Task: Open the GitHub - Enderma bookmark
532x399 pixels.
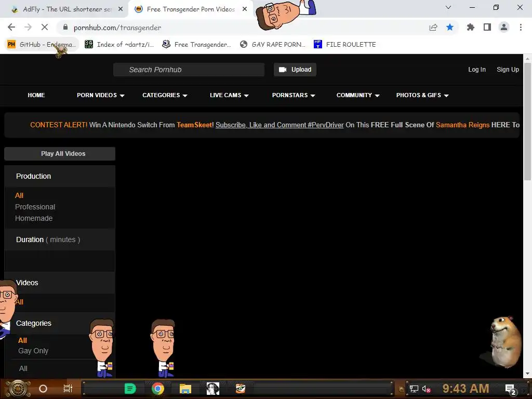Action: (x=42, y=45)
